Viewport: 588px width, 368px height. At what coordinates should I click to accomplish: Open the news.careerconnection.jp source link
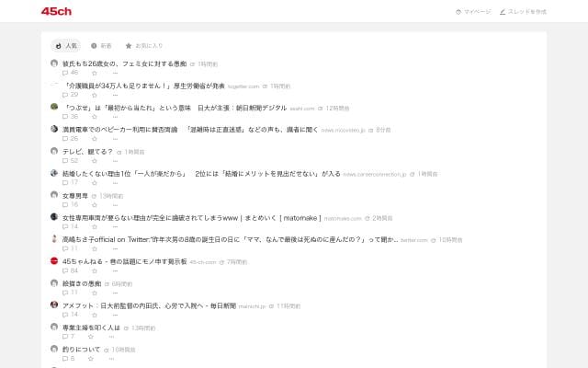tap(378, 174)
